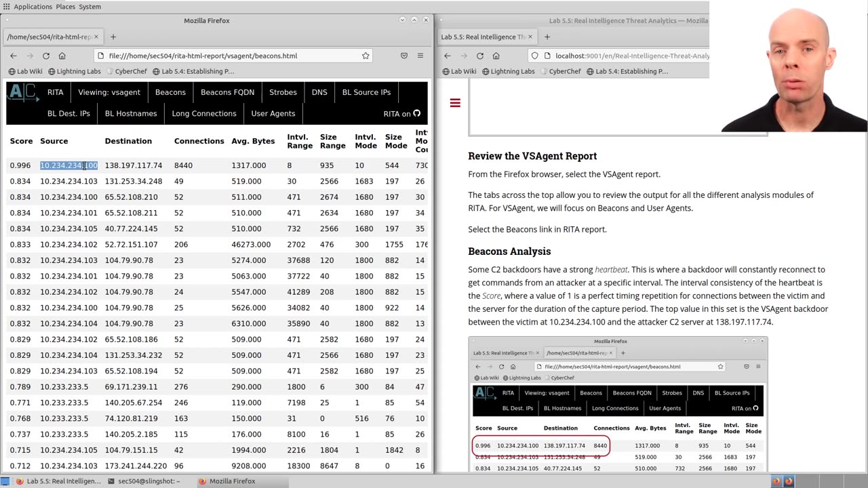
Task: Open a new tab in the Lab 5.5 window
Action: 547,37
